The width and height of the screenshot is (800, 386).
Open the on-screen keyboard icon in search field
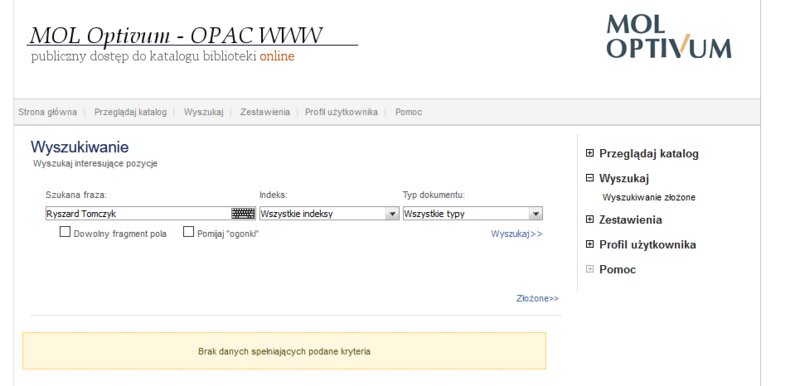coord(243,213)
